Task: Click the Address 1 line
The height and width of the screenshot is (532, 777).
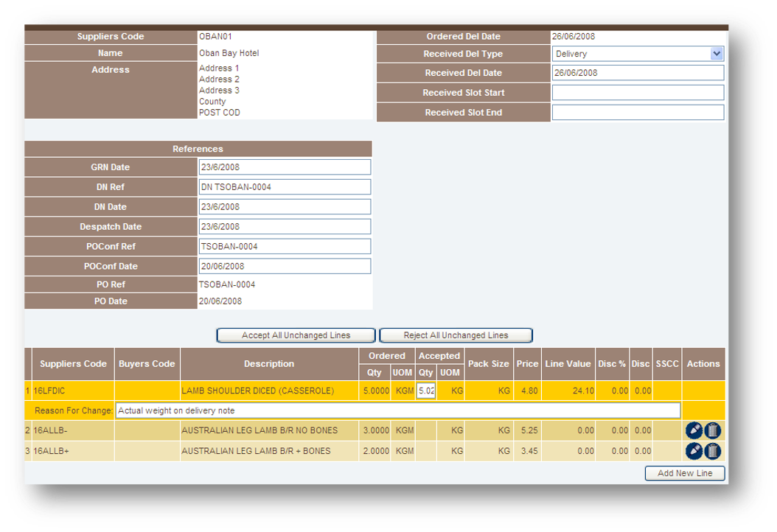Action: pyautogui.click(x=219, y=69)
